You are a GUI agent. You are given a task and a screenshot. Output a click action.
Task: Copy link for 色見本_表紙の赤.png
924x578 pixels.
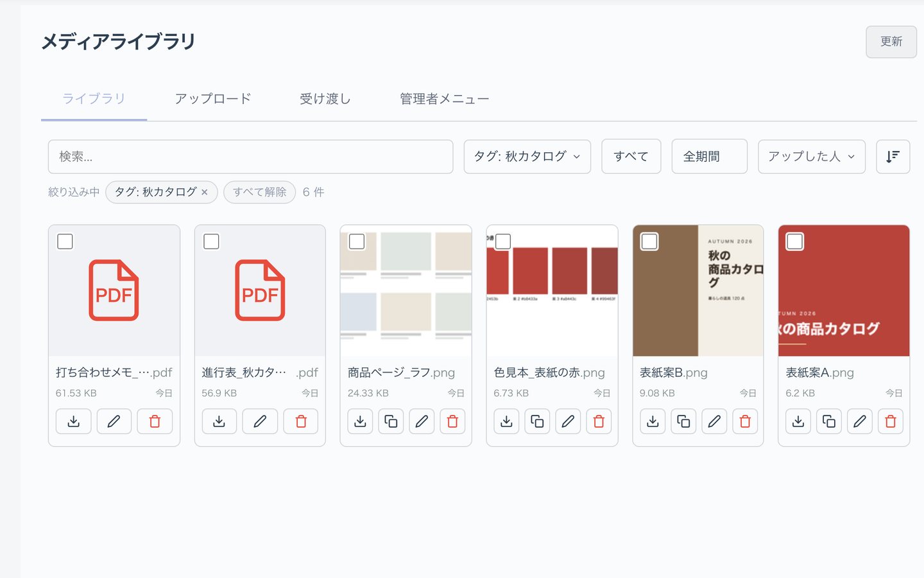pyautogui.click(x=537, y=421)
